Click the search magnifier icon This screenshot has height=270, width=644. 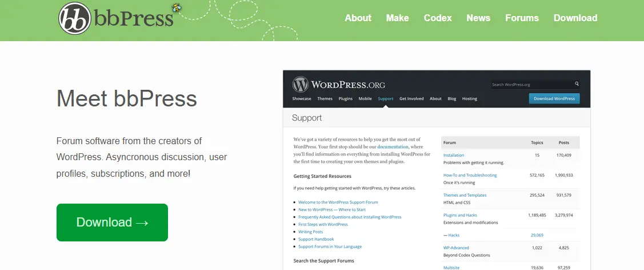pos(577,84)
